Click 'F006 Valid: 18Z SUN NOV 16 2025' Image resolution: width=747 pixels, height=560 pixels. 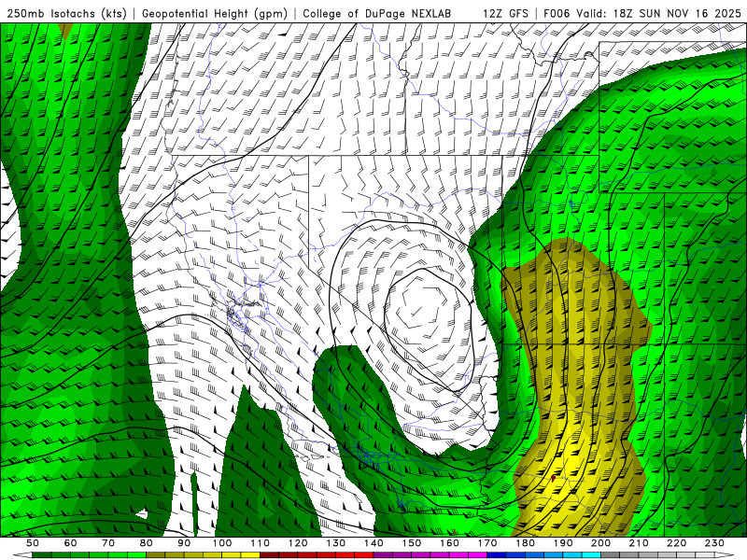[642, 14]
